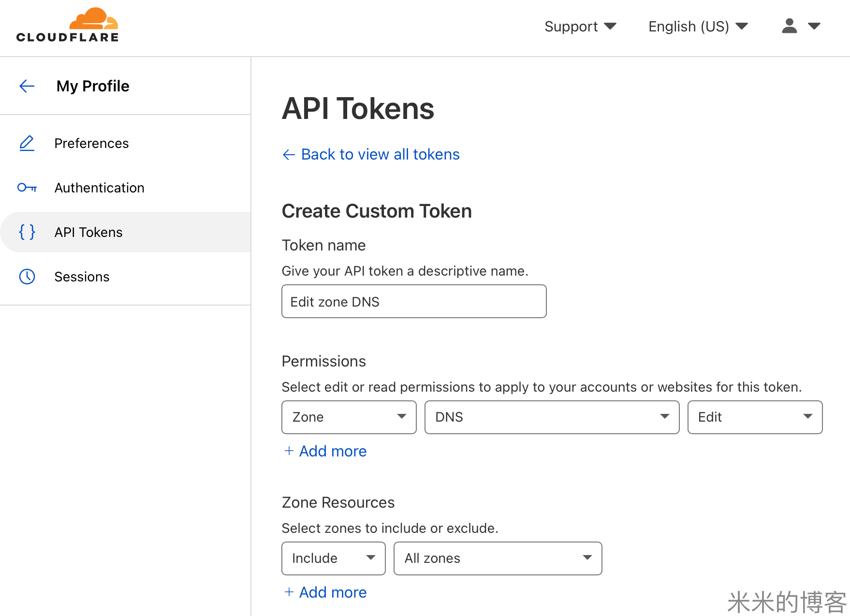Click the Sessions clock icon
Viewport: 850px width, 616px height.
coord(27,277)
